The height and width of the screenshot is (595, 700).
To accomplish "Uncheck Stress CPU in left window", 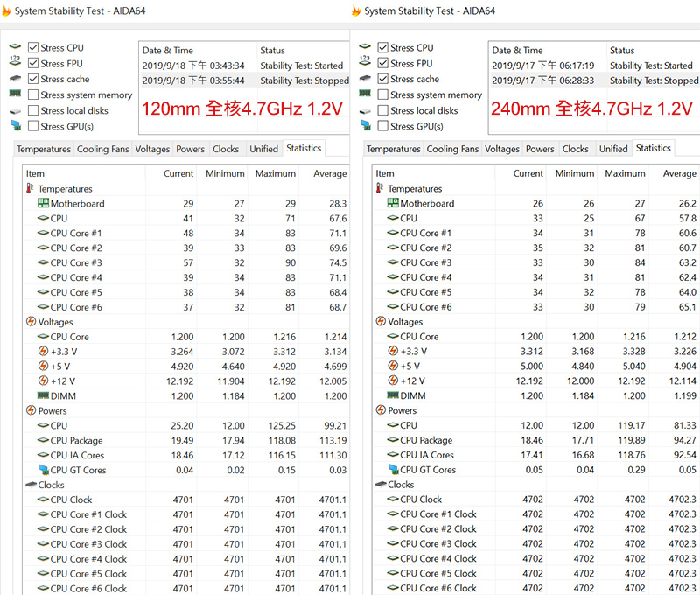I will (x=33, y=47).
